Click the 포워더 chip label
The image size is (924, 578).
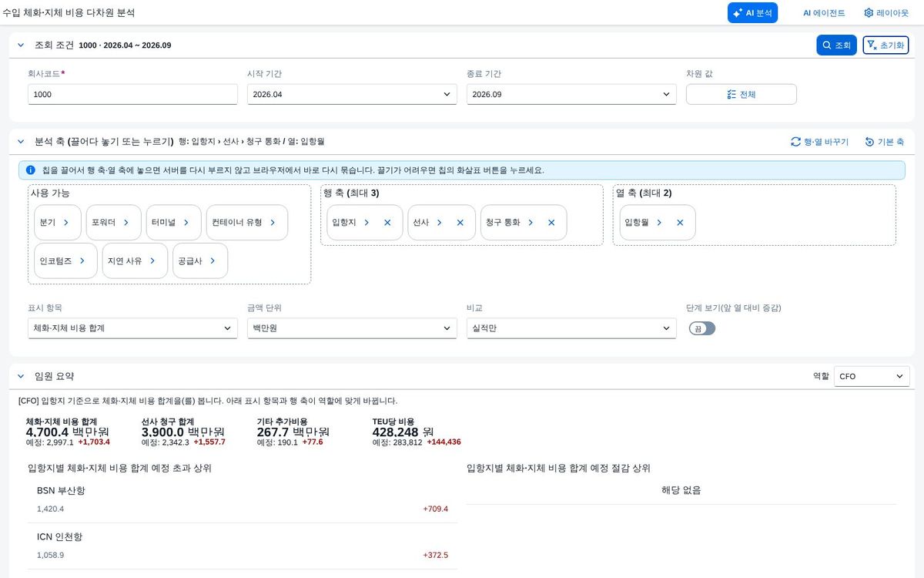103,222
